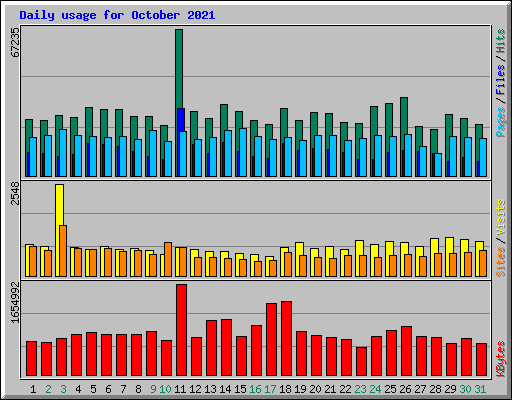Click day label 19 on the x-axis

coord(300,389)
